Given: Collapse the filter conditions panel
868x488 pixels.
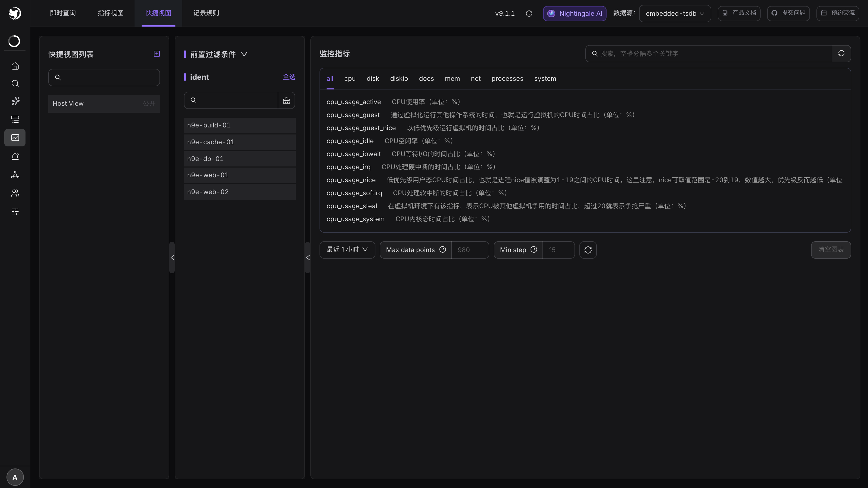Looking at the screenshot, I should (308, 258).
